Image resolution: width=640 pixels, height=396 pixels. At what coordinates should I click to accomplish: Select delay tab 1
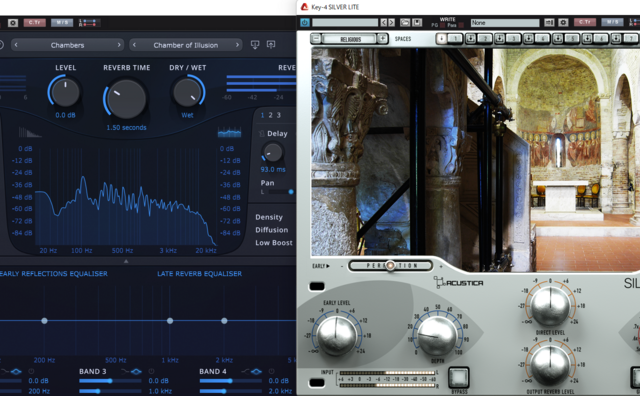(x=262, y=115)
